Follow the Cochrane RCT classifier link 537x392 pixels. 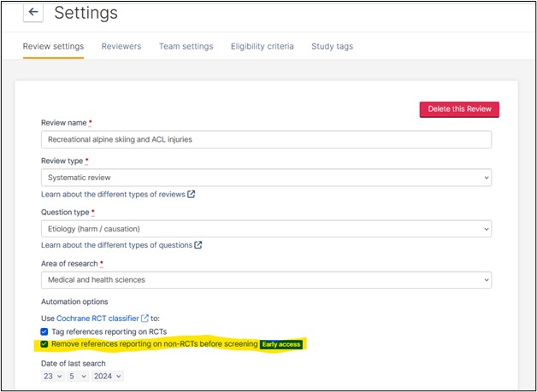click(x=97, y=318)
